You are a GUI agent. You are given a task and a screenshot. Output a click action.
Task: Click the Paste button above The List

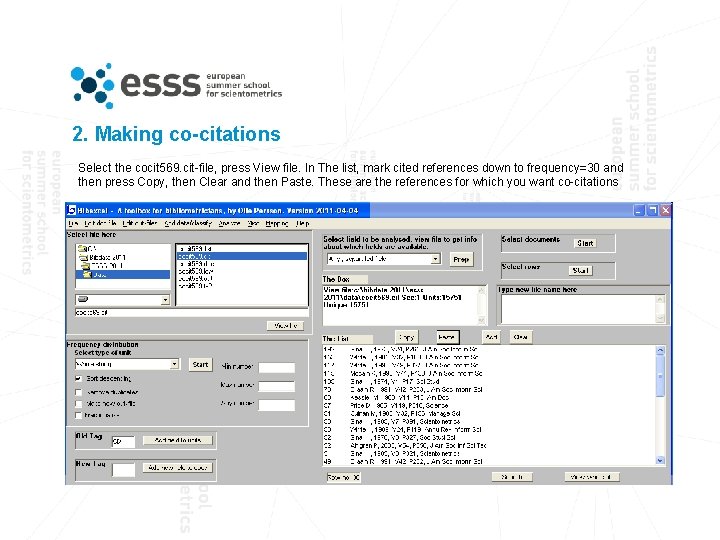pyautogui.click(x=447, y=337)
